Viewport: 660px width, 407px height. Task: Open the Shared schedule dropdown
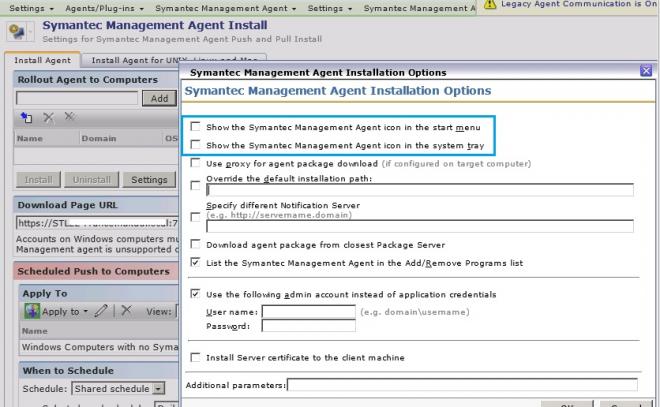coord(158,388)
